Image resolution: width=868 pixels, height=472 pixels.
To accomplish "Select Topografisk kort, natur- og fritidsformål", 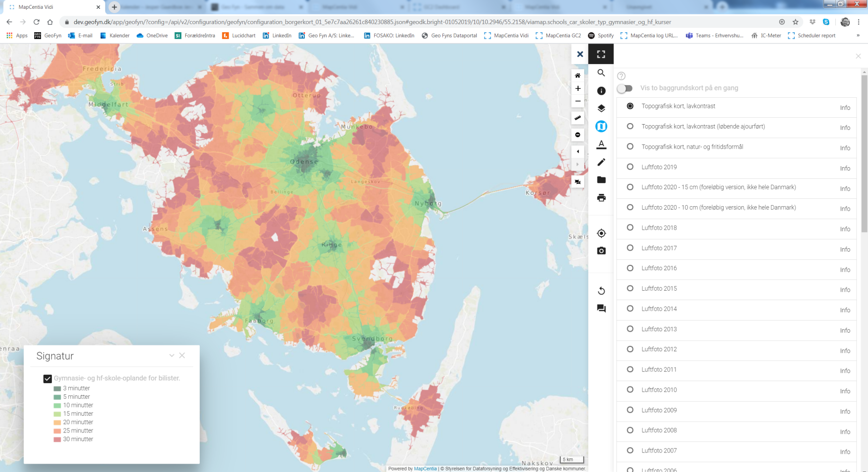I will coord(630,147).
